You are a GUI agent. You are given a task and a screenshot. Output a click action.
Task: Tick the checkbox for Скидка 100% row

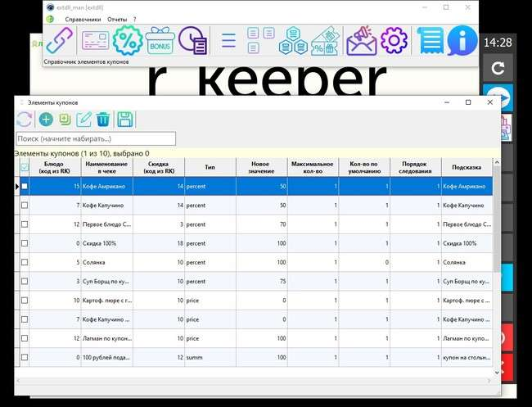click(24, 243)
